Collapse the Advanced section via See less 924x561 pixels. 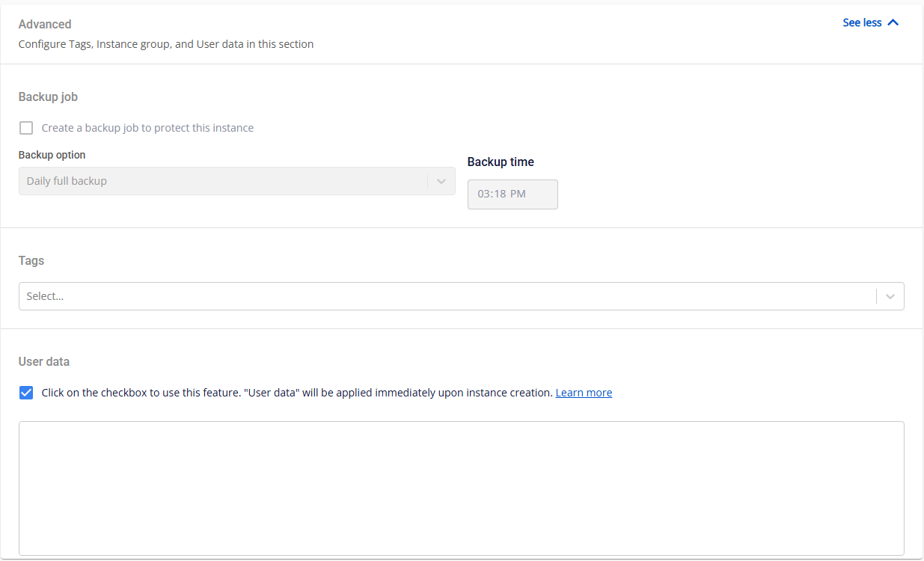point(862,23)
